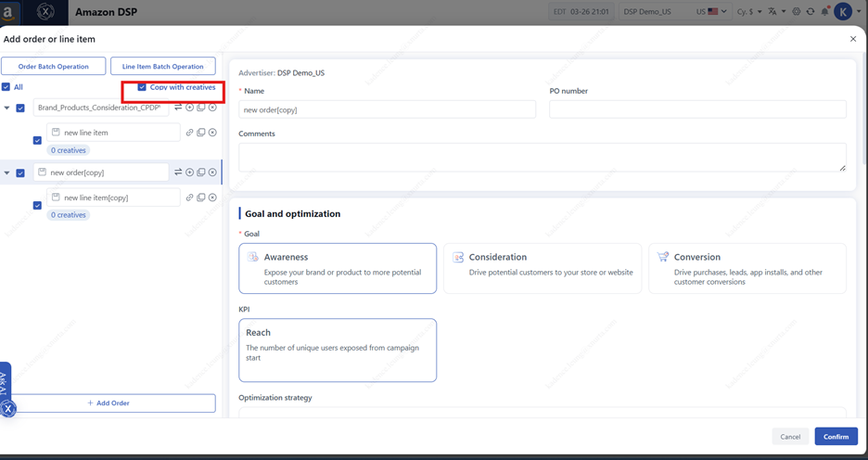Open the DSP Demo_US account dropdown
The image size is (868, 460).
[x=675, y=12]
